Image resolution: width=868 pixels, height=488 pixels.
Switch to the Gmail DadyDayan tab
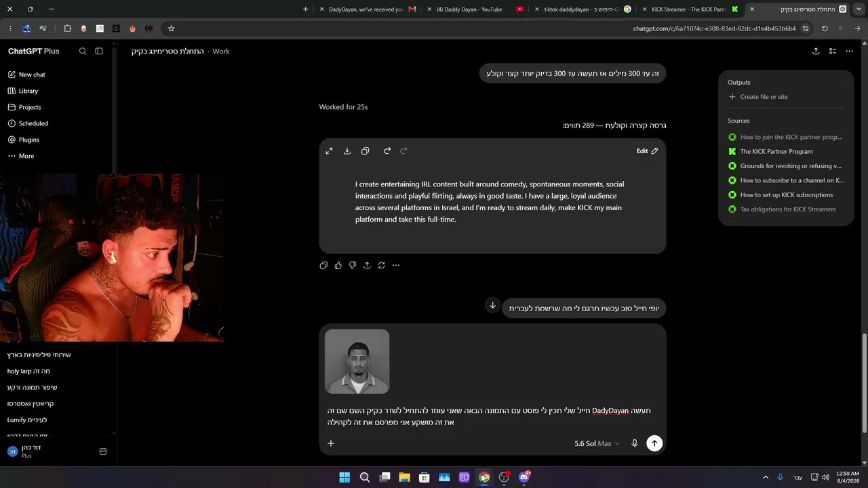[x=366, y=9]
